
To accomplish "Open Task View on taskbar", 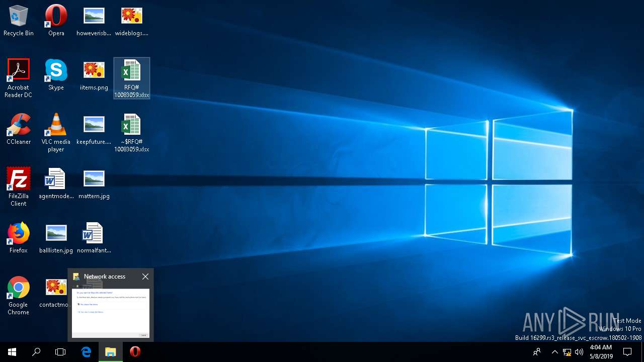I will pos(60,352).
